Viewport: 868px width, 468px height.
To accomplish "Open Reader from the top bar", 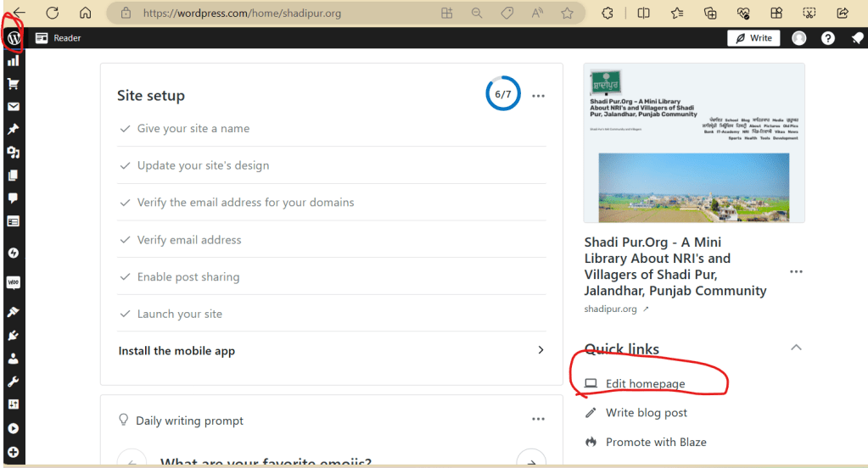I will click(59, 38).
